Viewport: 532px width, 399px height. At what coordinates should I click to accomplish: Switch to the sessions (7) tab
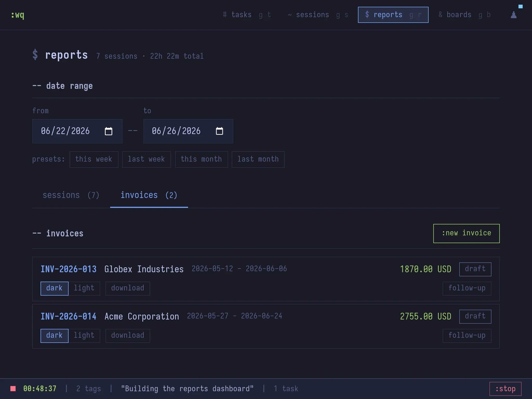point(71,195)
